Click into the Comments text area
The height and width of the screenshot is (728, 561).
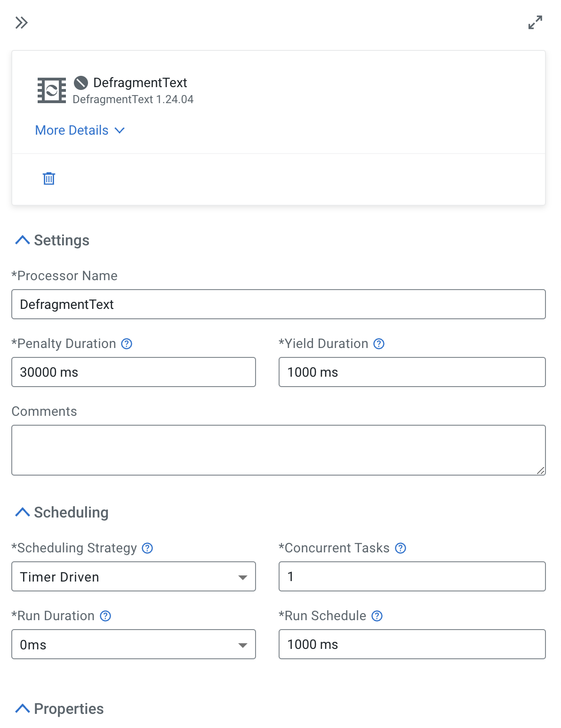[x=278, y=450]
